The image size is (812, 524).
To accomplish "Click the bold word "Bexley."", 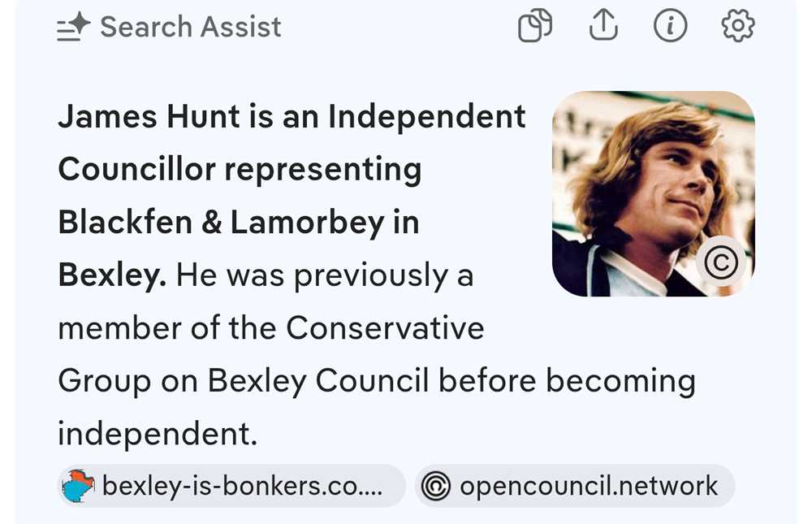I will click(x=112, y=276).
